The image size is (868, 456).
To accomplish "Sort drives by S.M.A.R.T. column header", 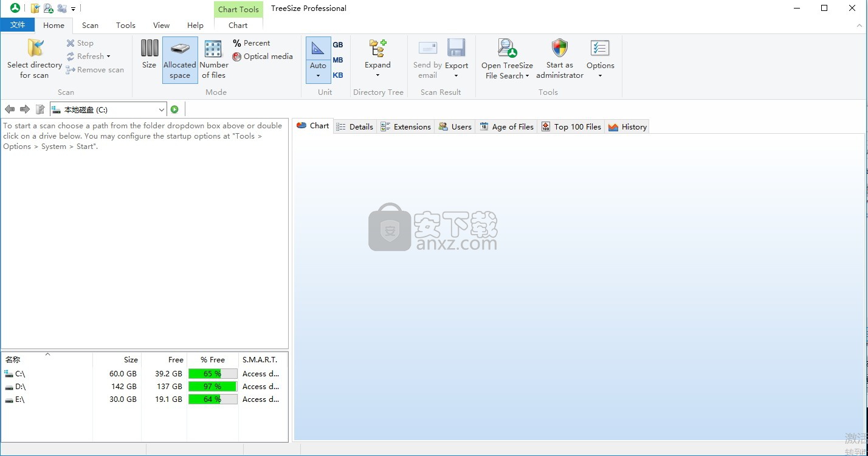I will [263, 359].
